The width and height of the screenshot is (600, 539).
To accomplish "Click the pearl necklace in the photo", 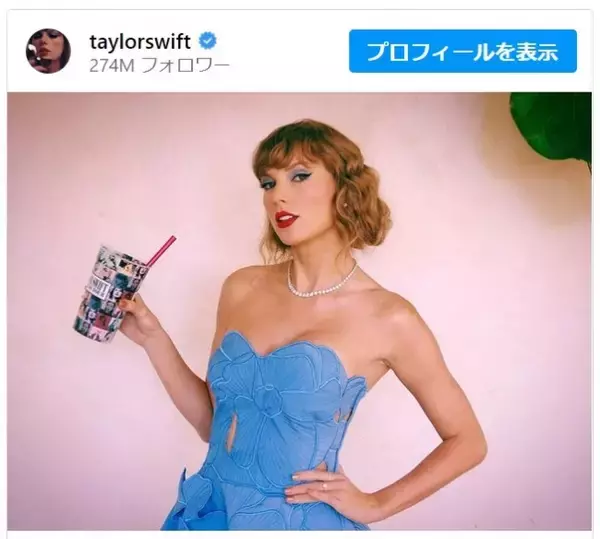I will tap(321, 281).
